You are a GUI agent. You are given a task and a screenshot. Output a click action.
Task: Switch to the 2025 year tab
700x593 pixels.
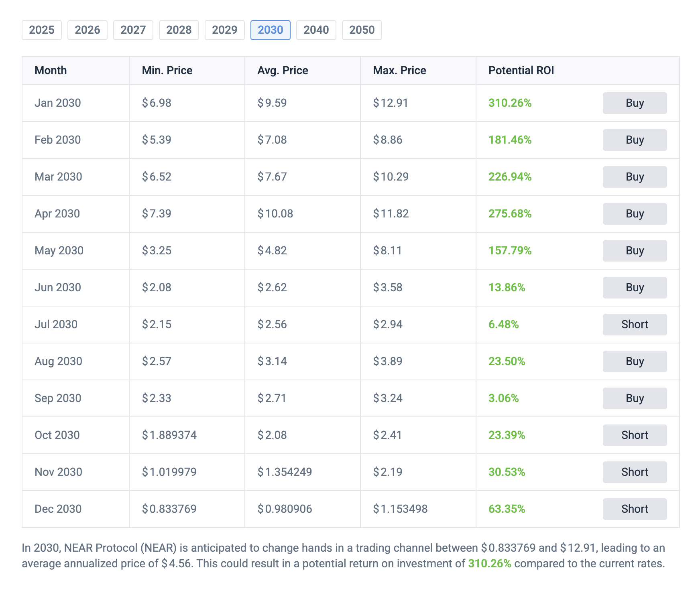tap(42, 30)
